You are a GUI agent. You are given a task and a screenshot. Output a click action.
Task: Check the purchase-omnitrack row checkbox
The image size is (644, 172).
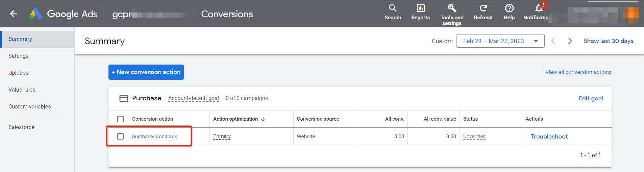pyautogui.click(x=120, y=136)
